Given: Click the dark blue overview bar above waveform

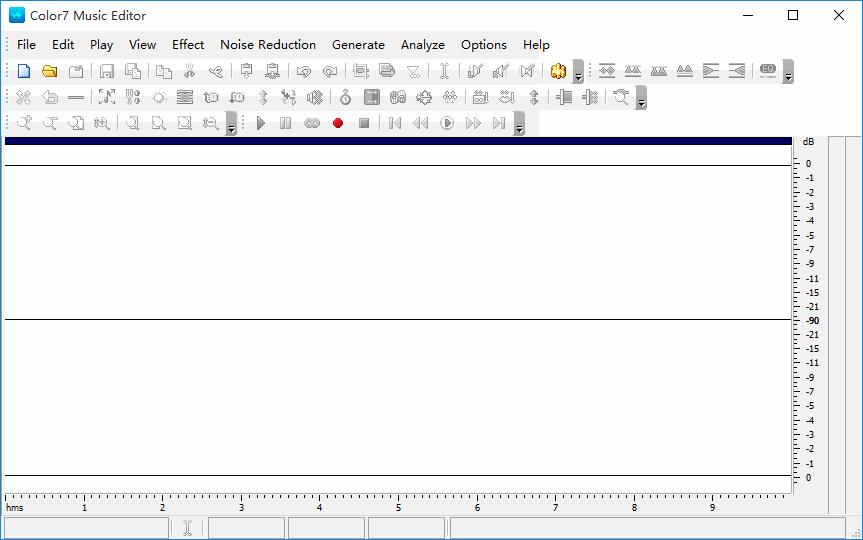Looking at the screenshot, I should (x=398, y=141).
